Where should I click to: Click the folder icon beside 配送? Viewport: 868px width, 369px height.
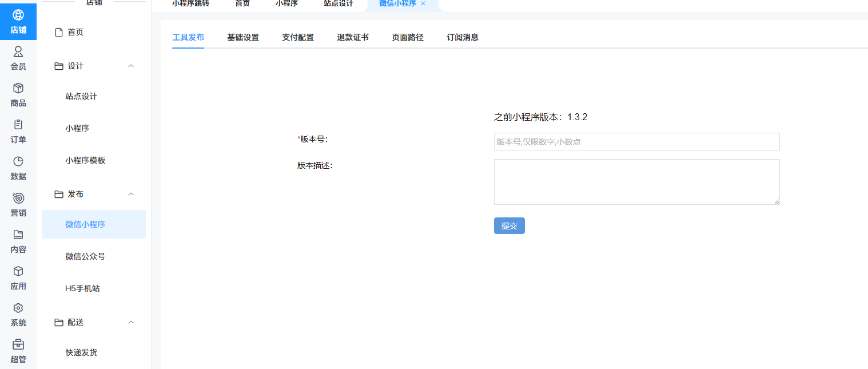pyautogui.click(x=58, y=323)
